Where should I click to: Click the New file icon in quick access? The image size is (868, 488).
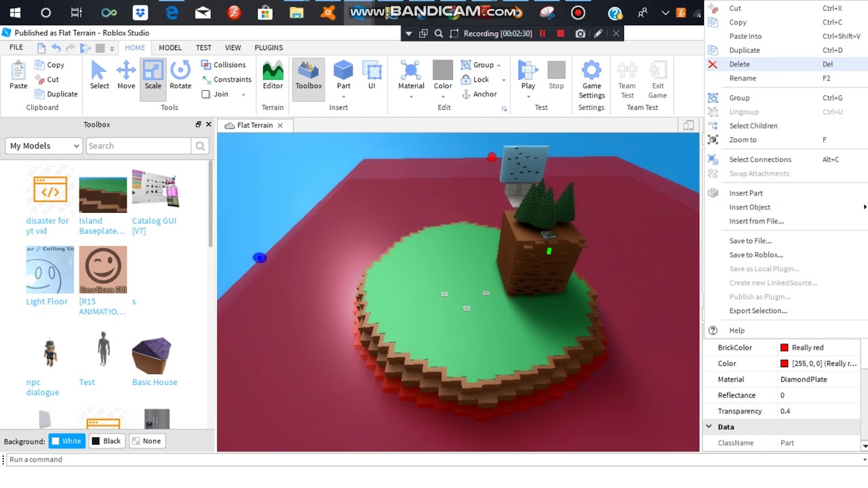[41, 48]
